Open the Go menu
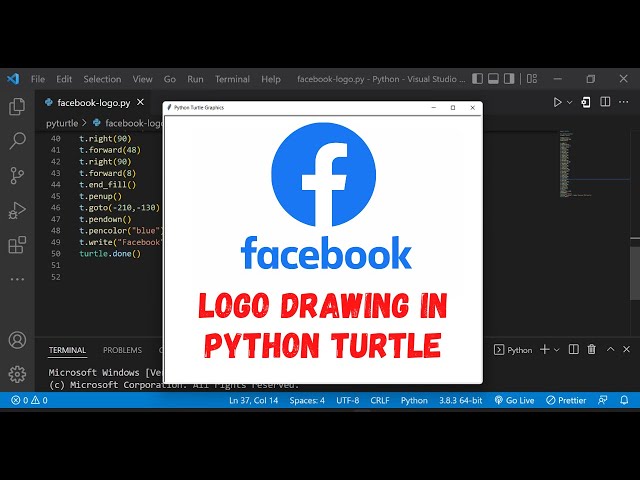The width and height of the screenshot is (640, 480). tap(170, 79)
